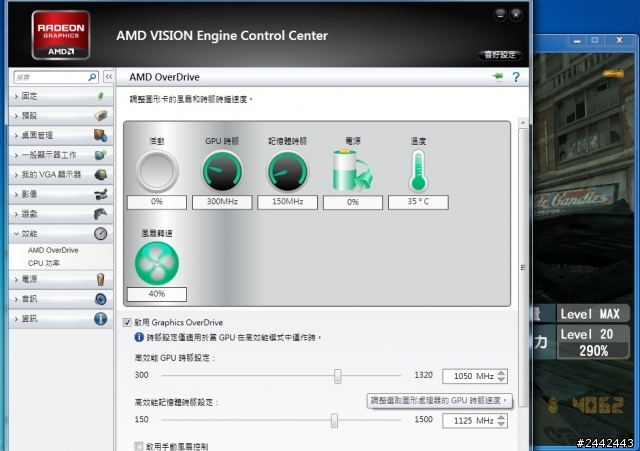Click the 活動 activity gauge
The image size is (640, 451).
click(157, 171)
